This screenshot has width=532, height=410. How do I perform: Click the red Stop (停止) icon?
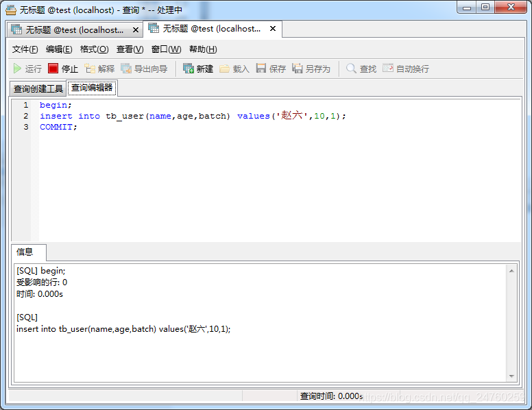[53, 69]
